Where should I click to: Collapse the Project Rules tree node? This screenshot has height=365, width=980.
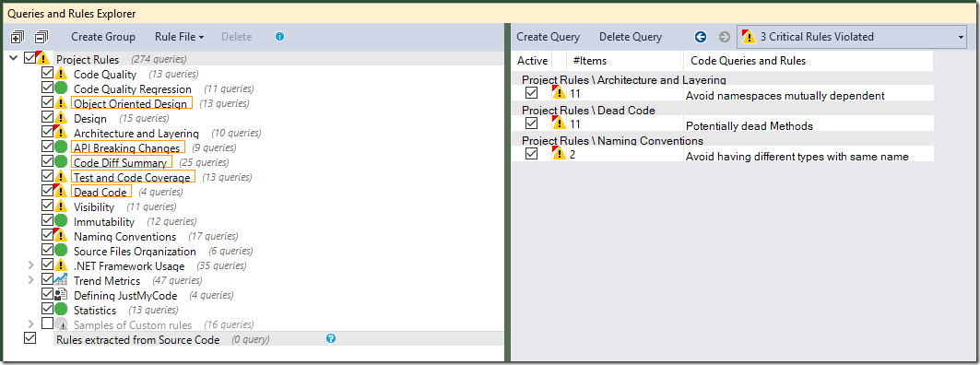(14, 58)
